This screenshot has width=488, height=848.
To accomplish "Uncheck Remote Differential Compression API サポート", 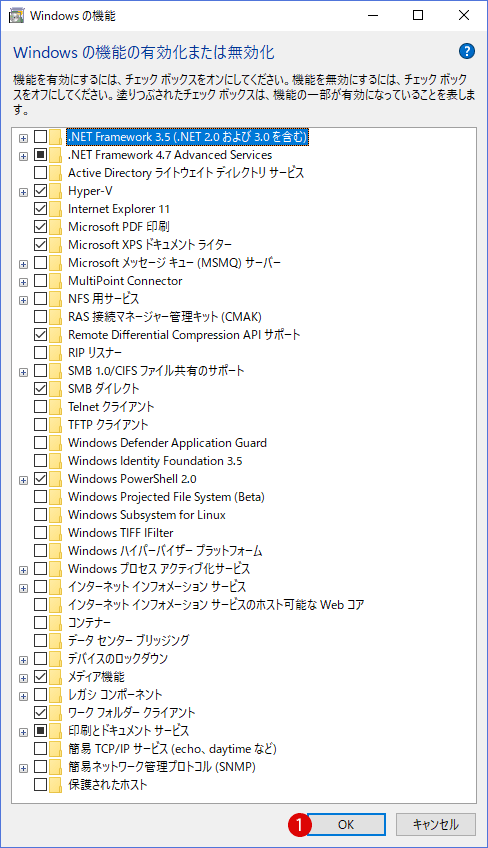I will (40, 335).
